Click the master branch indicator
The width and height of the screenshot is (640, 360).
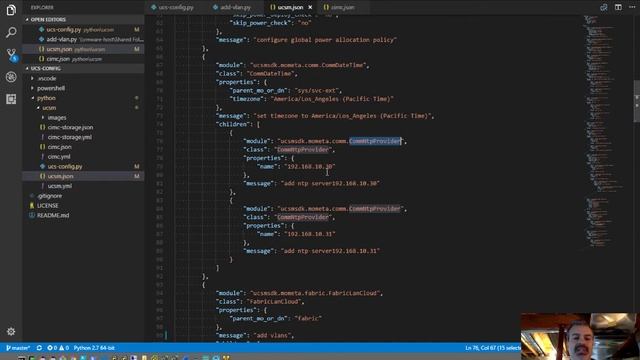[18, 348]
